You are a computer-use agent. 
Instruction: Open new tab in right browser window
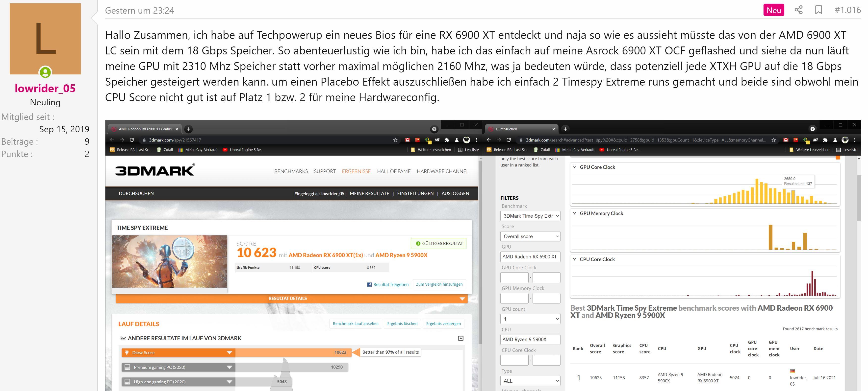(565, 129)
